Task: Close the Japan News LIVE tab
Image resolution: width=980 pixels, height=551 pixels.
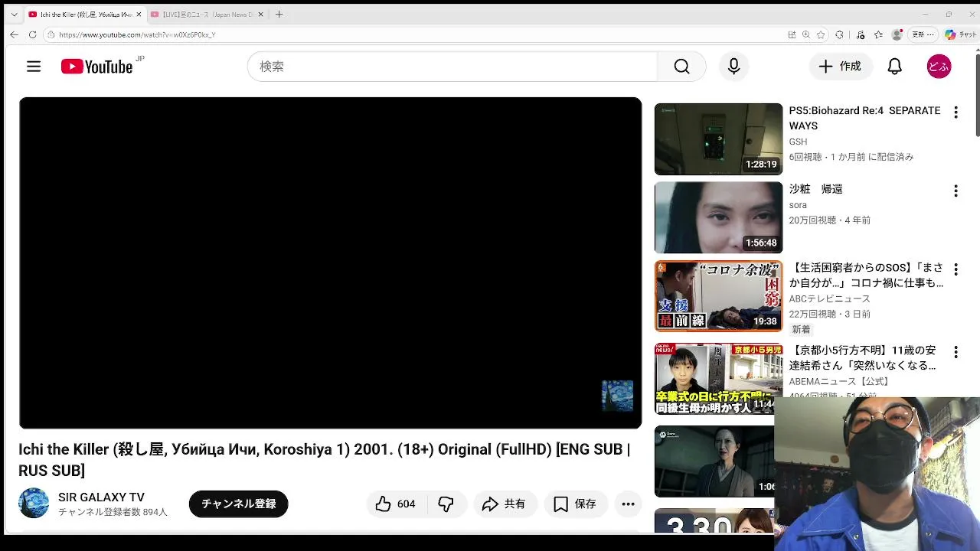Action: click(x=261, y=15)
